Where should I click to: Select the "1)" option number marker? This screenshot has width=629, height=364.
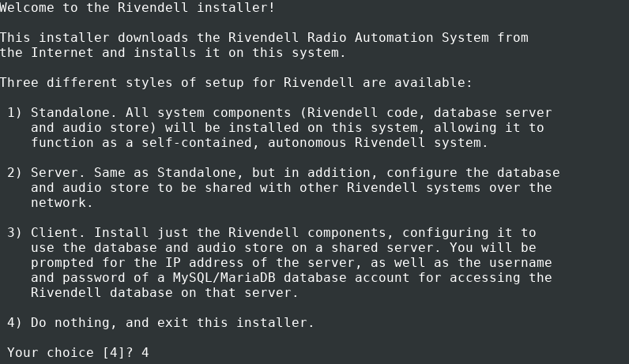tap(15, 112)
